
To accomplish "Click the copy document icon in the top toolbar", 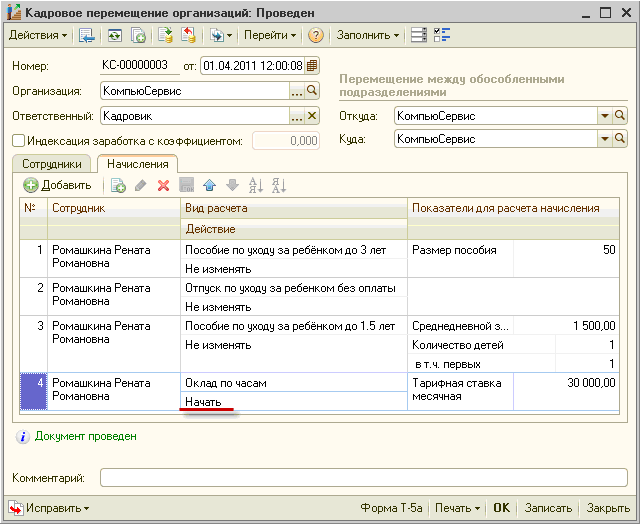I will click(138, 36).
